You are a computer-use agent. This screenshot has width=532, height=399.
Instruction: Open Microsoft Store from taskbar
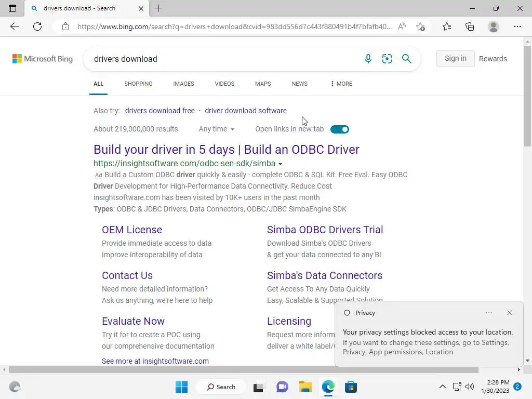click(351, 387)
